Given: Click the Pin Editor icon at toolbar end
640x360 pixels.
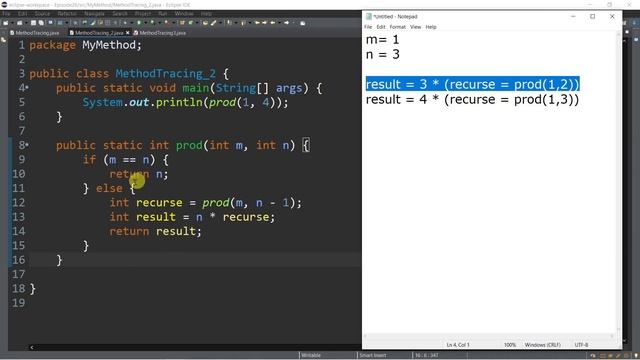Looking at the screenshot, I should pyautogui.click(x=302, y=23).
